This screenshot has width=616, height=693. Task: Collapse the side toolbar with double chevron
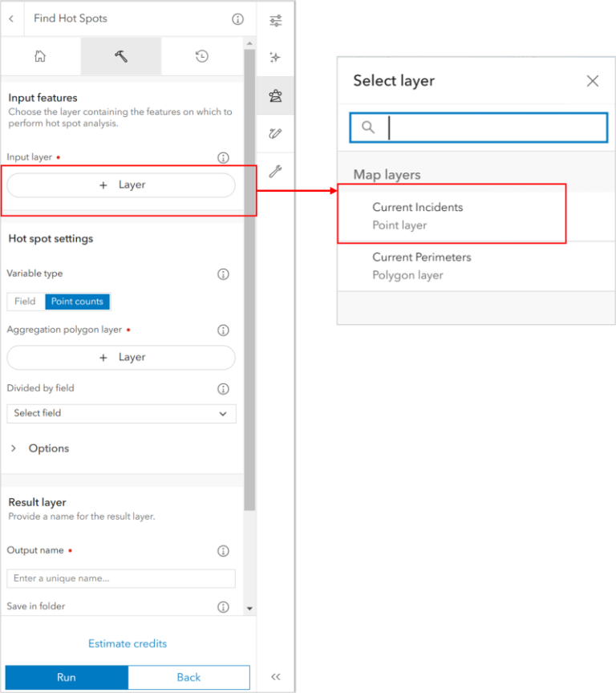coord(276,677)
